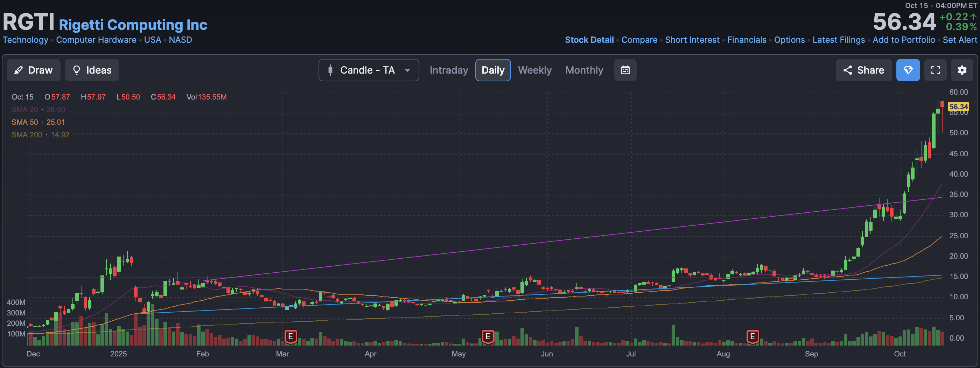This screenshot has width=980, height=368.
Task: Click the blue diamond premium icon
Action: click(908, 70)
